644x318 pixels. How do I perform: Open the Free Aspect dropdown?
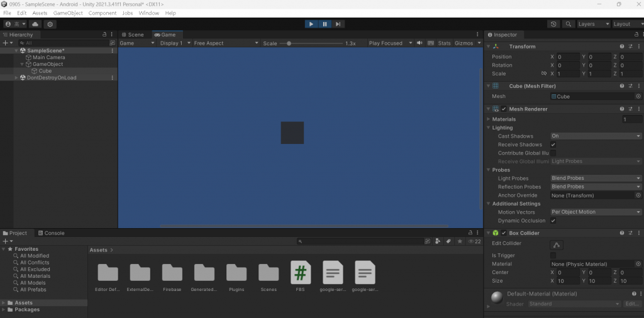pyautogui.click(x=226, y=43)
